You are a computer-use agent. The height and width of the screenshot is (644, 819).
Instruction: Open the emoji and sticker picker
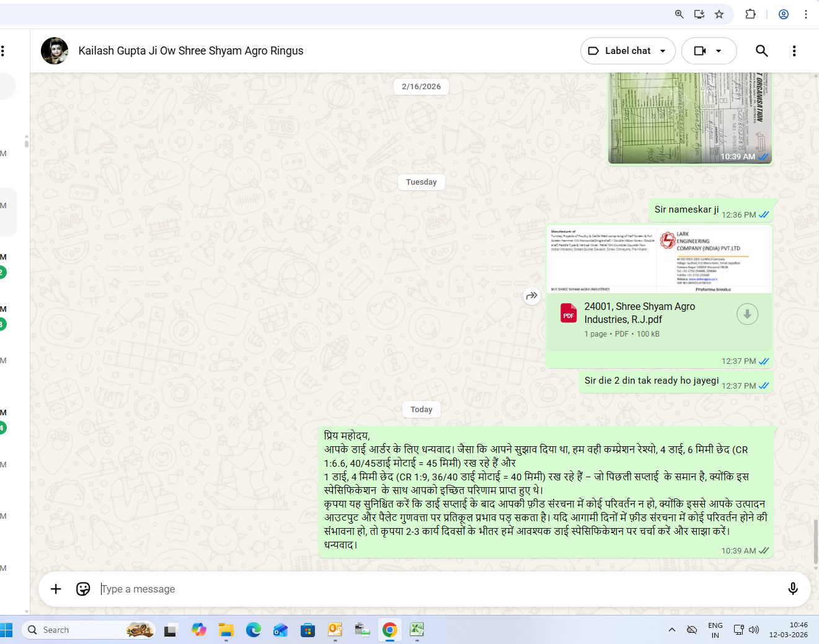coord(83,589)
